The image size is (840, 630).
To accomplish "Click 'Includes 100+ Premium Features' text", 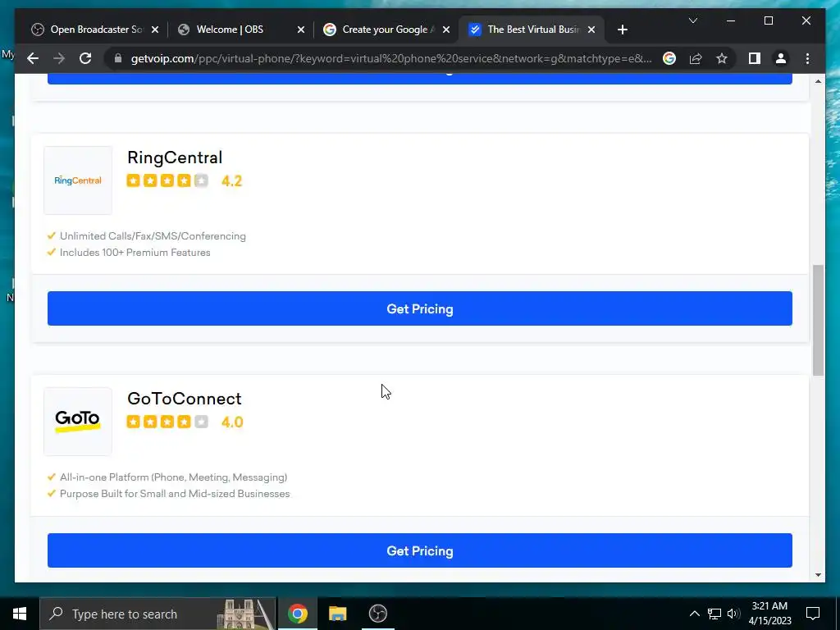I will click(x=135, y=253).
